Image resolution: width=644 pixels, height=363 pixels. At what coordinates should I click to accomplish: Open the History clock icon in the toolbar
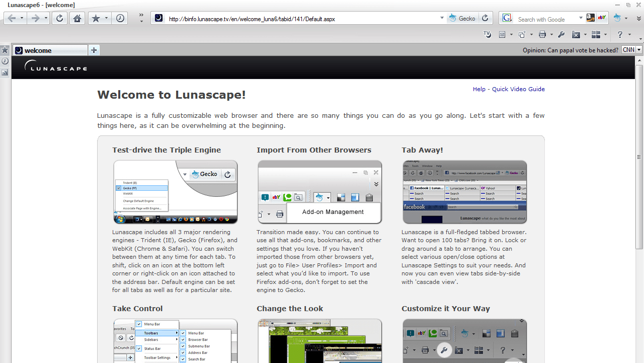(120, 19)
